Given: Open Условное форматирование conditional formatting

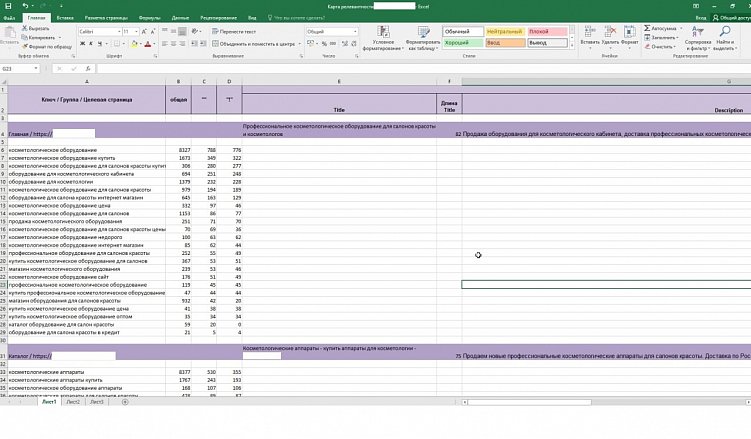Looking at the screenshot, I should pyautogui.click(x=383, y=39).
